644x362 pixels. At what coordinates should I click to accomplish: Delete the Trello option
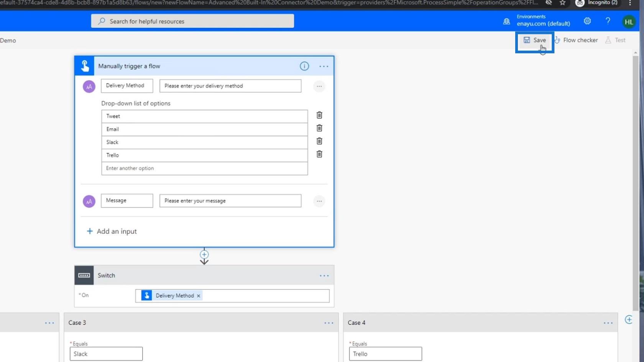coord(319,154)
